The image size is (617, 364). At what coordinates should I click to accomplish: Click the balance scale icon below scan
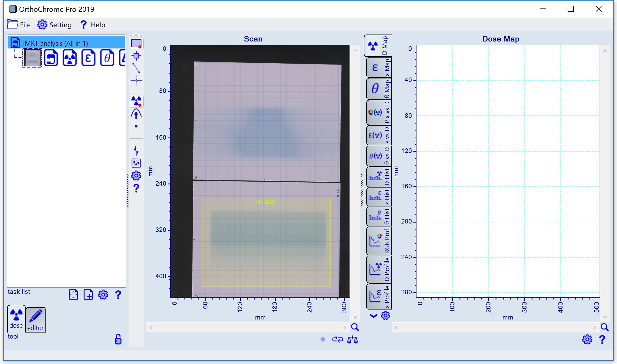point(352,340)
